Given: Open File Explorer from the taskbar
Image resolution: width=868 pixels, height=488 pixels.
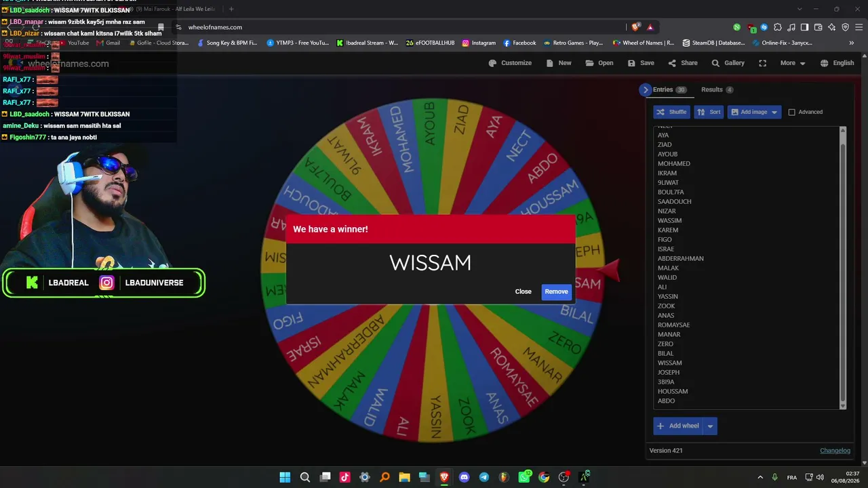Looking at the screenshot, I should pyautogui.click(x=404, y=477).
